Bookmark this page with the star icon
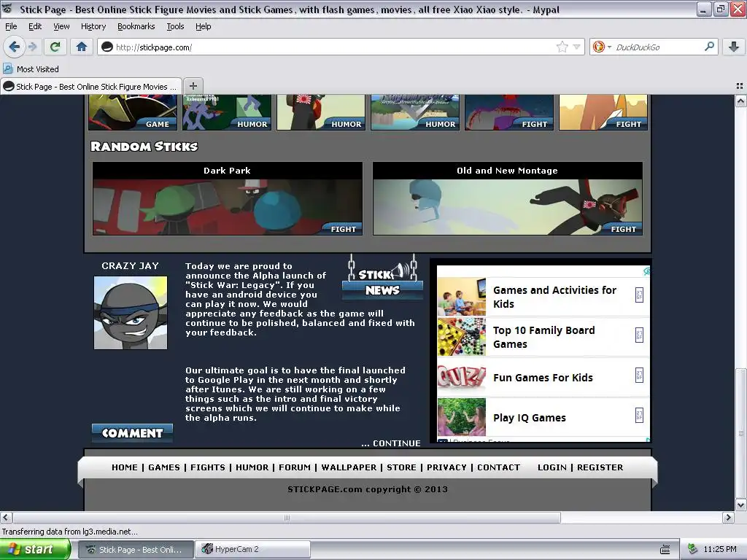The image size is (747, 560). tap(562, 47)
